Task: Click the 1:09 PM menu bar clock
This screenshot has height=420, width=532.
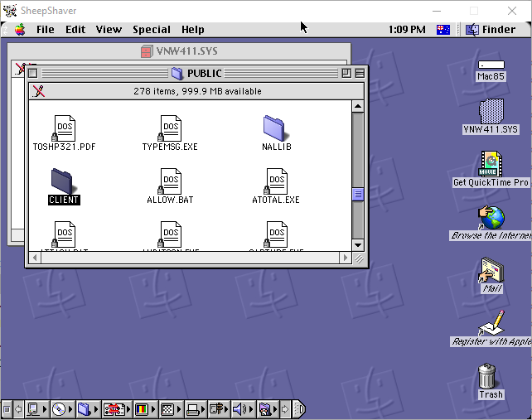Action: 407,30
